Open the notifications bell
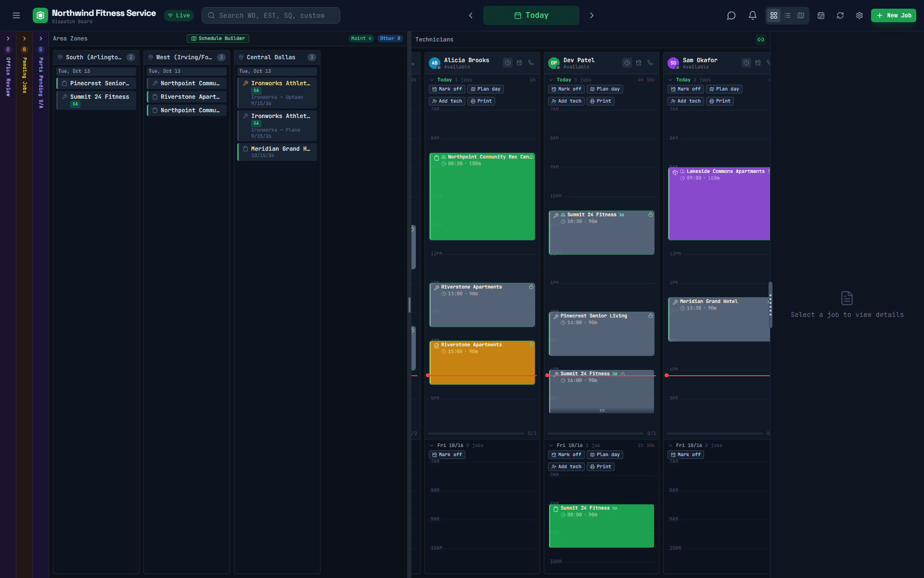Image resolution: width=924 pixels, height=578 pixels. click(x=753, y=15)
